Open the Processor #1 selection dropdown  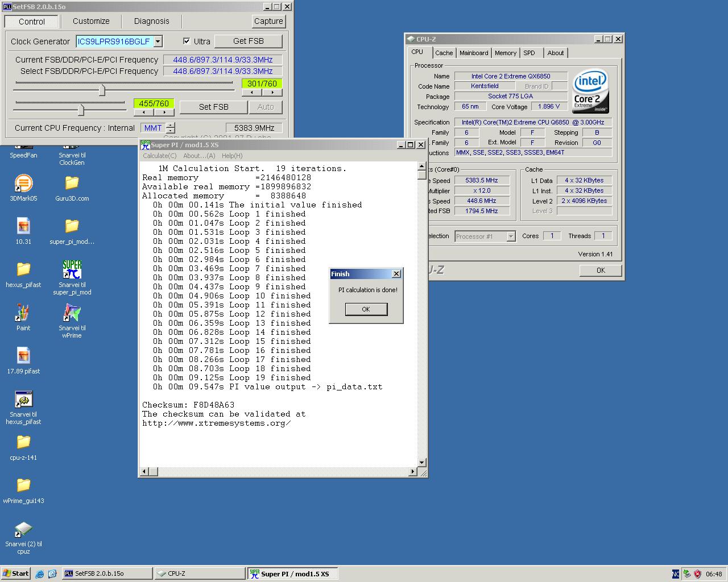click(511, 236)
